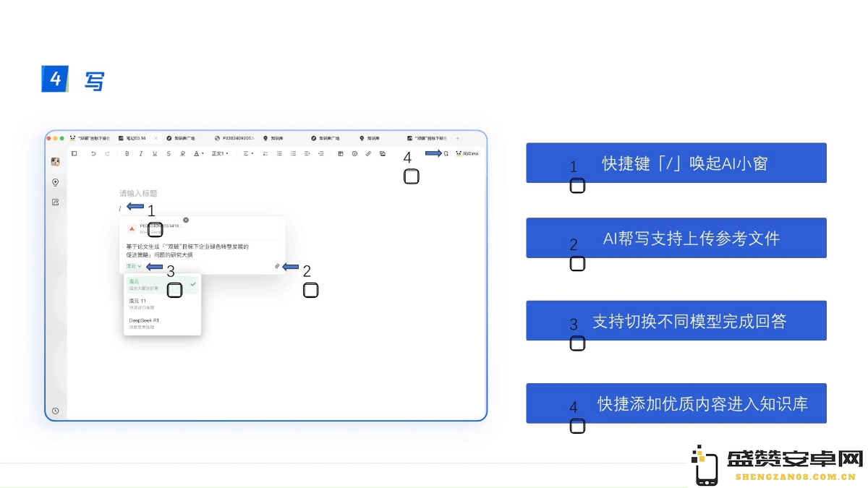Select the 混元 T1 model option
The image size is (868, 488).
(162, 304)
